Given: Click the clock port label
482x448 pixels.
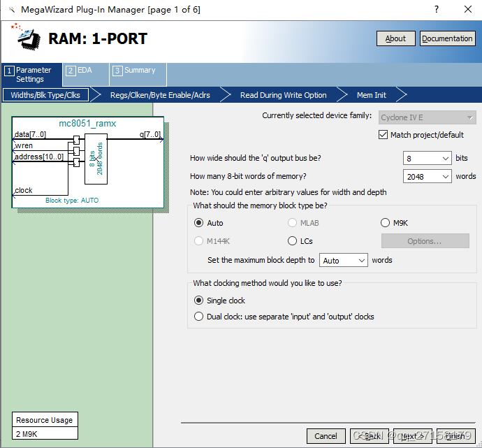Looking at the screenshot, I should (23, 190).
